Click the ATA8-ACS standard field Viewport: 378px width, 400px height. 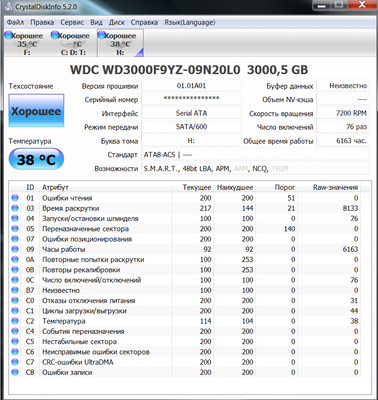click(x=255, y=155)
